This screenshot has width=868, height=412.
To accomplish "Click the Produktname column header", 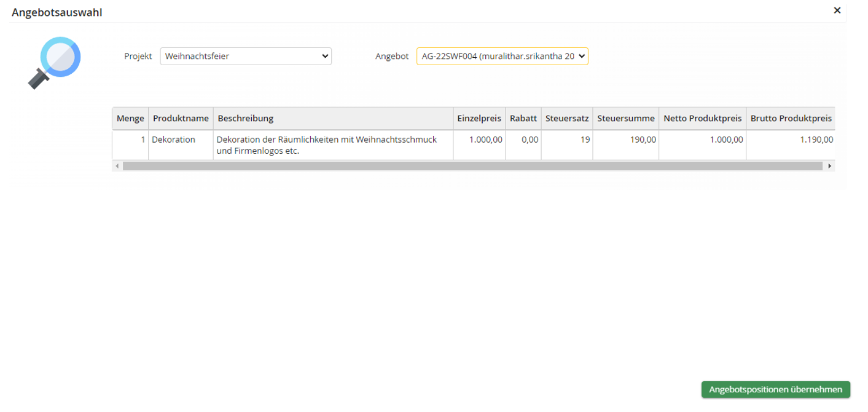I will (181, 118).
